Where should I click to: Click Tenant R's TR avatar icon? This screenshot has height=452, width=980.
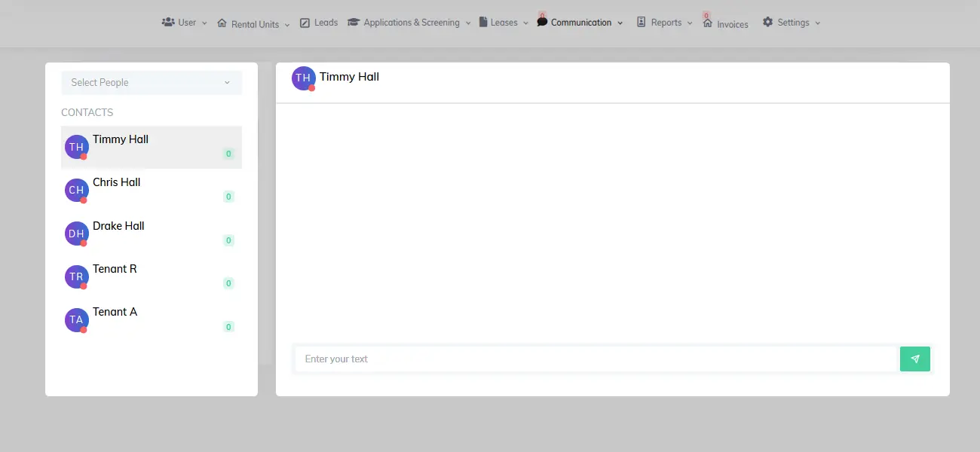pos(76,277)
